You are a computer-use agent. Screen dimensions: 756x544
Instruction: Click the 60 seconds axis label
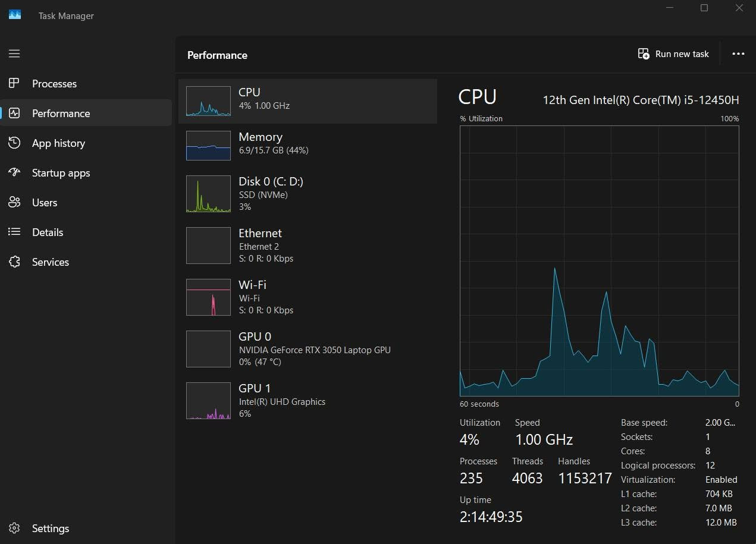point(479,404)
